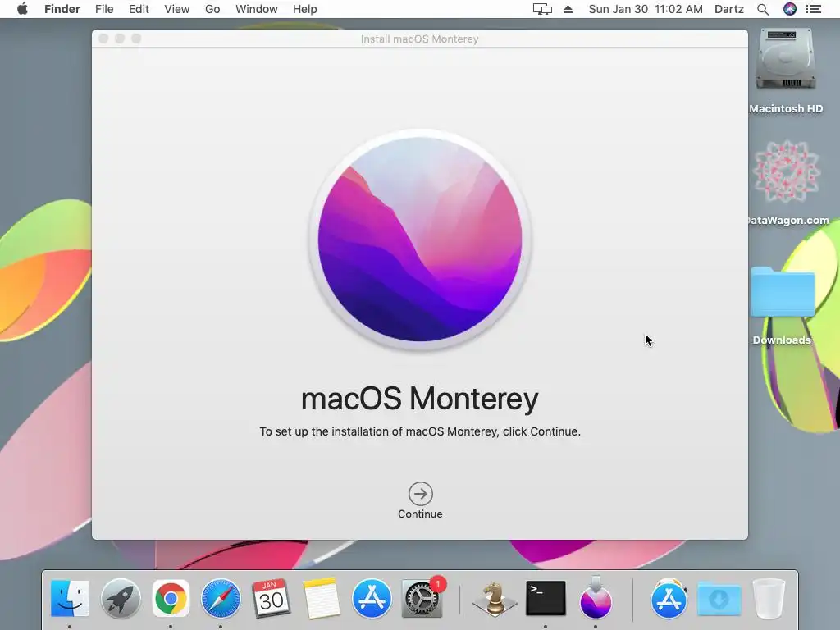Click the screen mirroring menu bar icon

(x=542, y=9)
